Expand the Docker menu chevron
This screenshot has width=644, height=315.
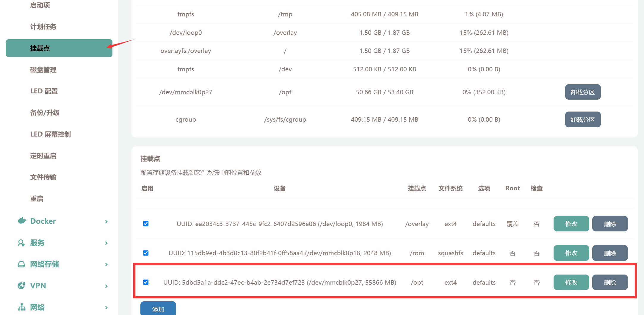[x=106, y=222]
